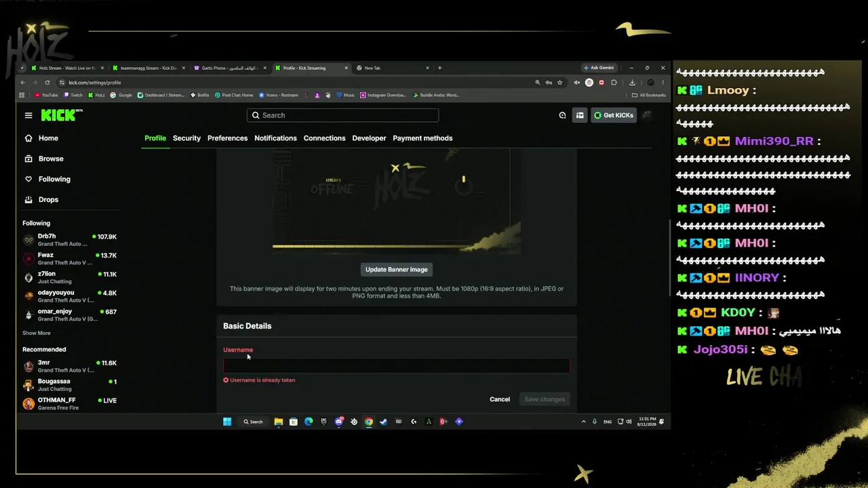Open Microsoft Edge from the taskbar
The image size is (868, 488).
[309, 422]
